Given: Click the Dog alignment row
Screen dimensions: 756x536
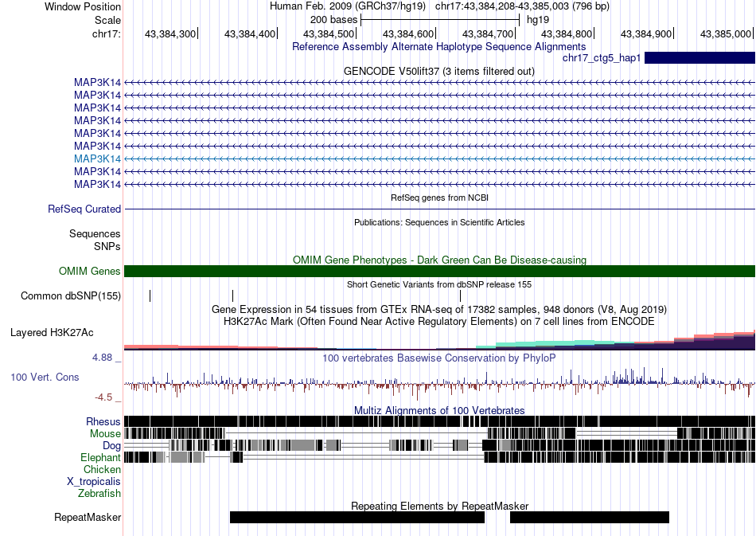Looking at the screenshot, I should pyautogui.click(x=440, y=445).
